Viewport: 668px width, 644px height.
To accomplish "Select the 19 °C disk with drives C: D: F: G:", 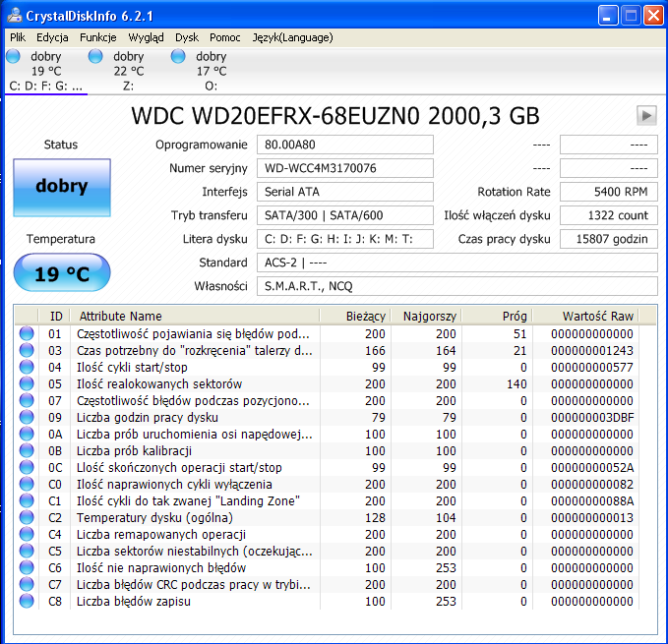I will coord(46,71).
